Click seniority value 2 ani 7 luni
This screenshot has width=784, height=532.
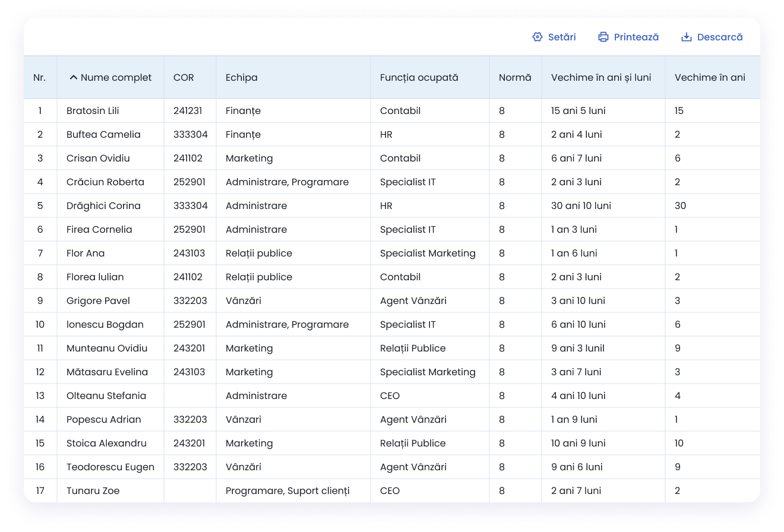coord(576,490)
